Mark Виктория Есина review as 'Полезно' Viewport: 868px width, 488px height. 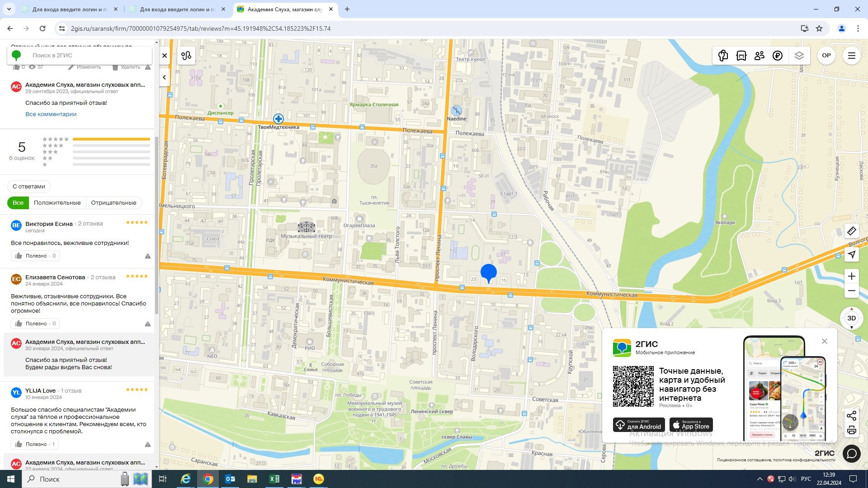(x=35, y=256)
